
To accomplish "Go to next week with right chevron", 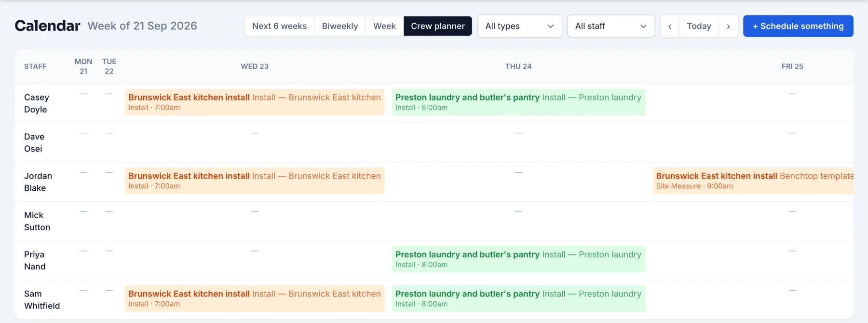I will point(728,26).
